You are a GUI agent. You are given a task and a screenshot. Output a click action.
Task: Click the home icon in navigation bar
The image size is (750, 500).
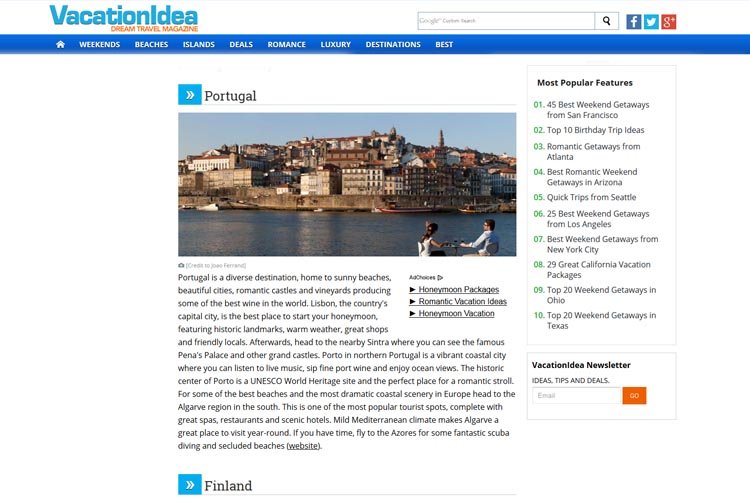(x=60, y=45)
